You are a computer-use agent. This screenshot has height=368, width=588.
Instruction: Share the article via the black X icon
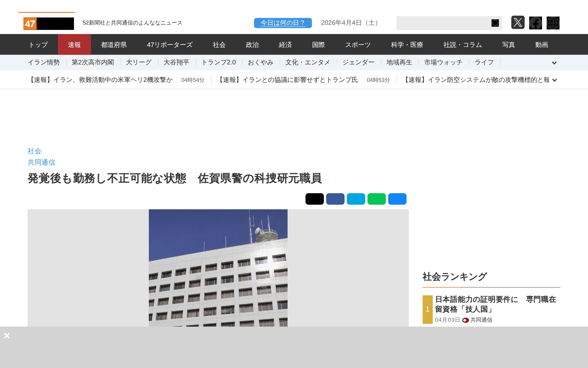[x=314, y=199]
